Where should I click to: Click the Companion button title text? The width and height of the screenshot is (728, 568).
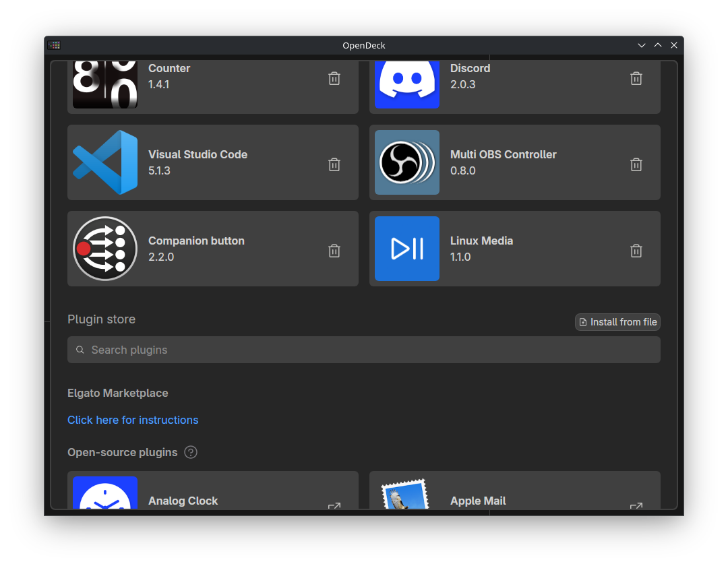tap(196, 241)
